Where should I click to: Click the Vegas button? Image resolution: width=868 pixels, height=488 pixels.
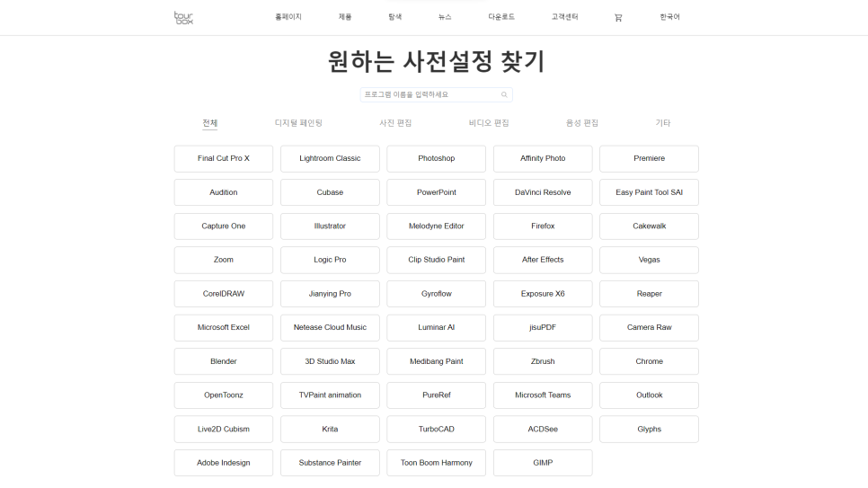pos(649,261)
